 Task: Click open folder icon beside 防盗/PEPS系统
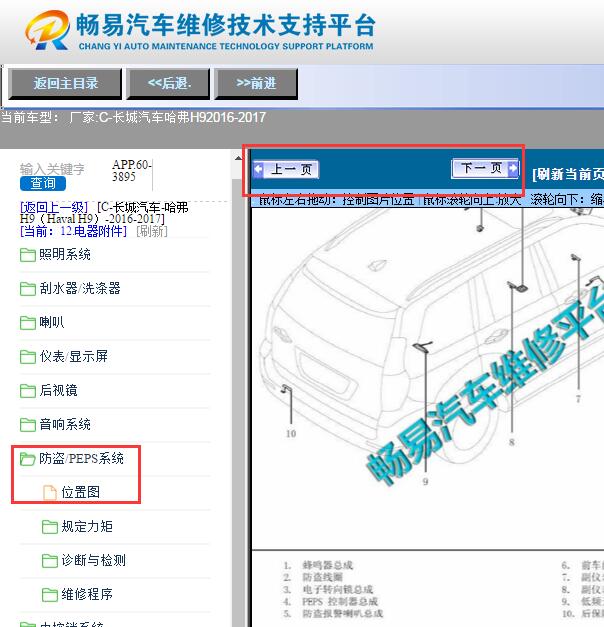(x=28, y=459)
